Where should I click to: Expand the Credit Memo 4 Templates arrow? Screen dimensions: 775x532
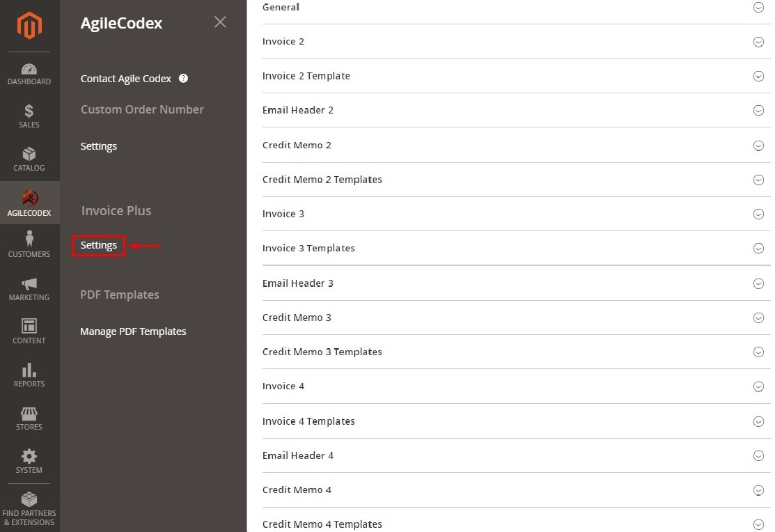point(758,524)
